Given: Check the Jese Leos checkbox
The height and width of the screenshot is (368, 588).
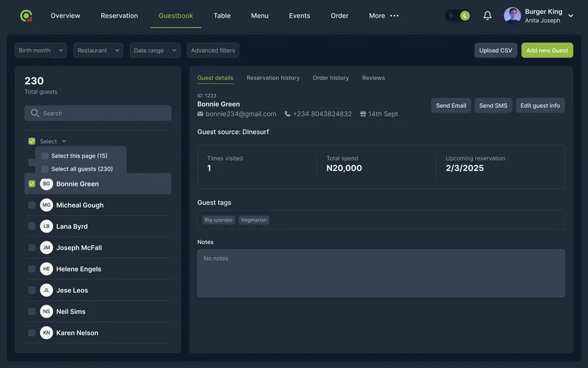Looking at the screenshot, I should tap(32, 290).
